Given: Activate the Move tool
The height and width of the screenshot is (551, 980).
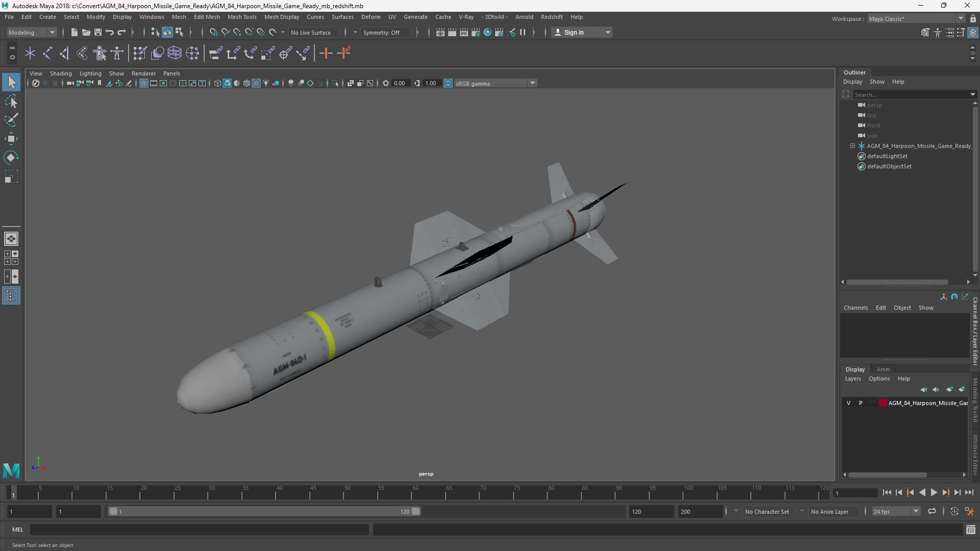Looking at the screenshot, I should point(11,139).
